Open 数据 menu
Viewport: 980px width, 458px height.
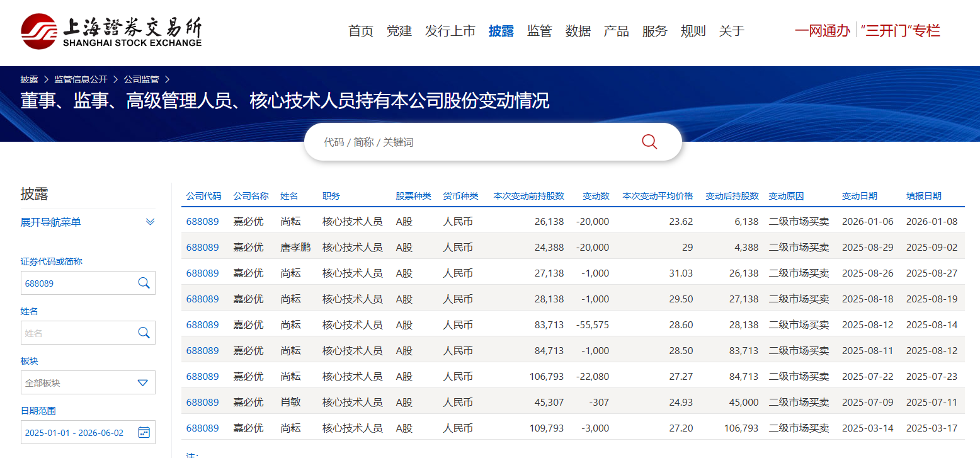(578, 31)
